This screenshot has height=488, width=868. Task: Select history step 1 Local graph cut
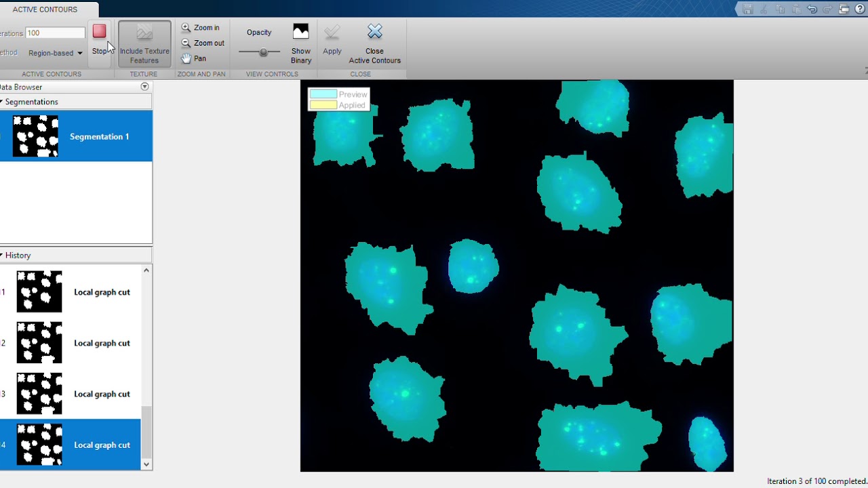coord(71,292)
